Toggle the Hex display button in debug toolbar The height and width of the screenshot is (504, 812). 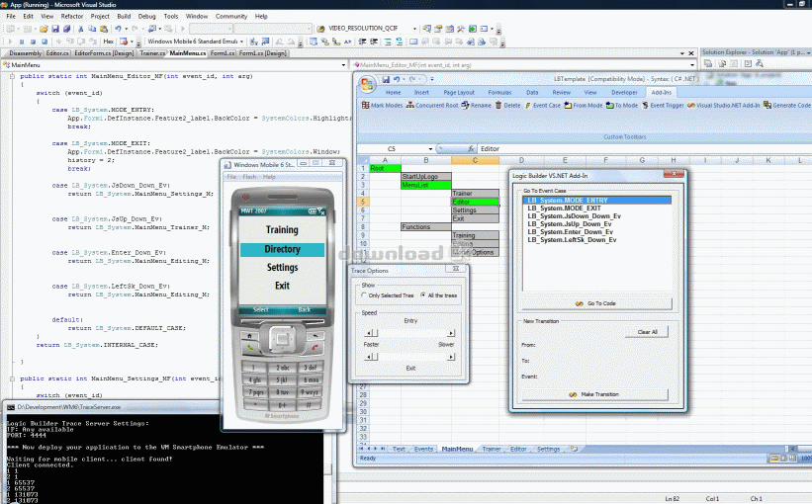pos(108,42)
